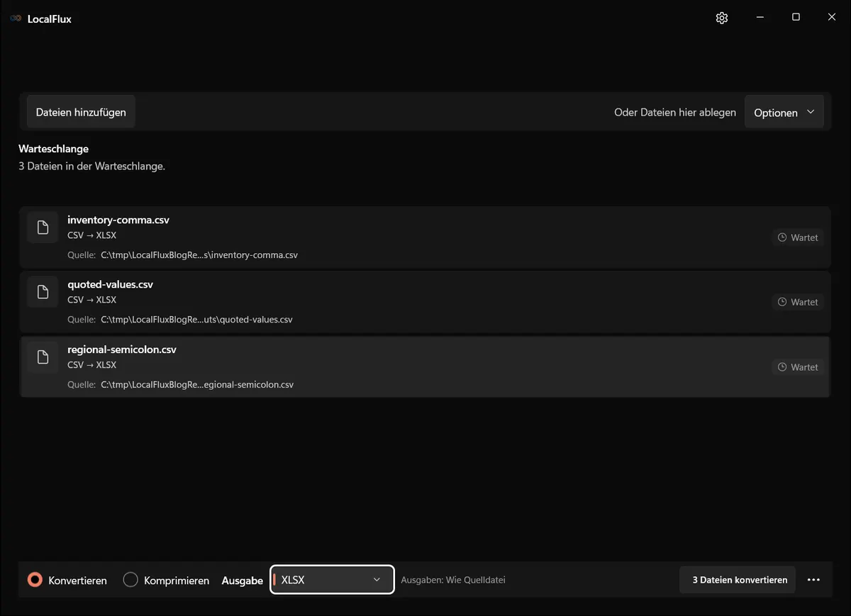Open the three-dots more menu

tap(813, 580)
